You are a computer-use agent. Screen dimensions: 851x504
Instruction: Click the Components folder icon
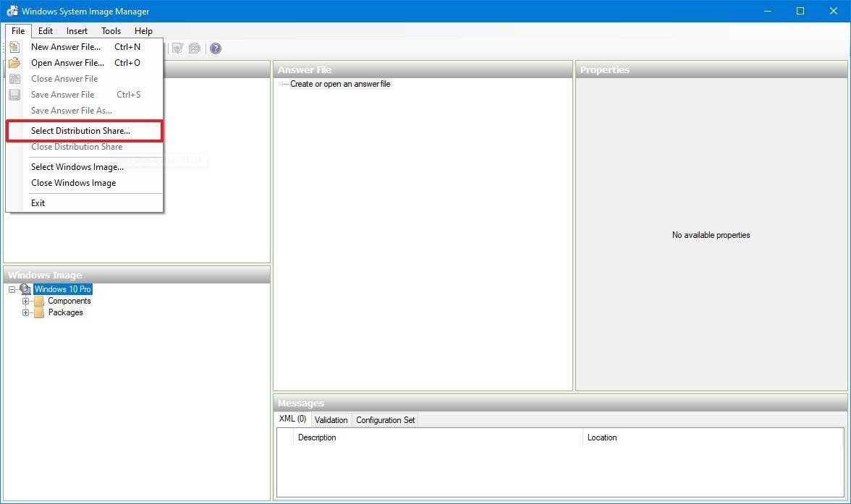40,301
